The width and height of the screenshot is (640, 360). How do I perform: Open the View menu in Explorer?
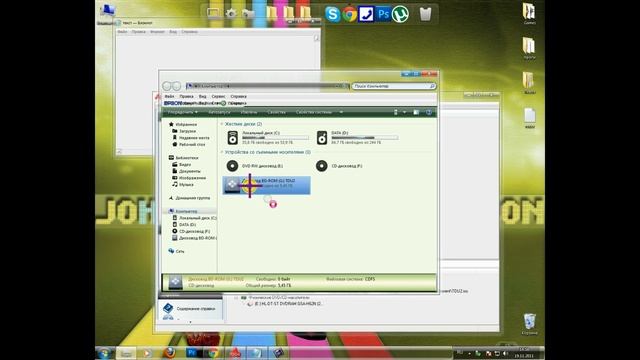click(x=202, y=97)
